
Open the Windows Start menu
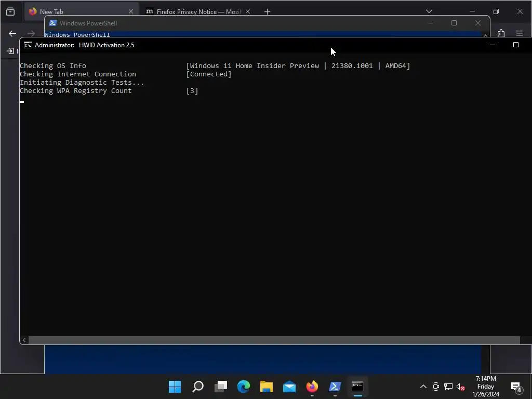(x=175, y=387)
